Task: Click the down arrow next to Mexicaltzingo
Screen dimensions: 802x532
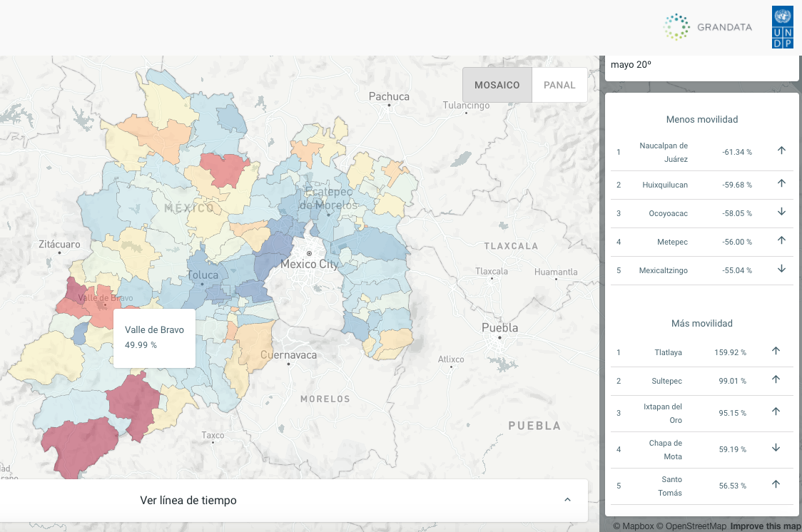Action: [x=781, y=269]
